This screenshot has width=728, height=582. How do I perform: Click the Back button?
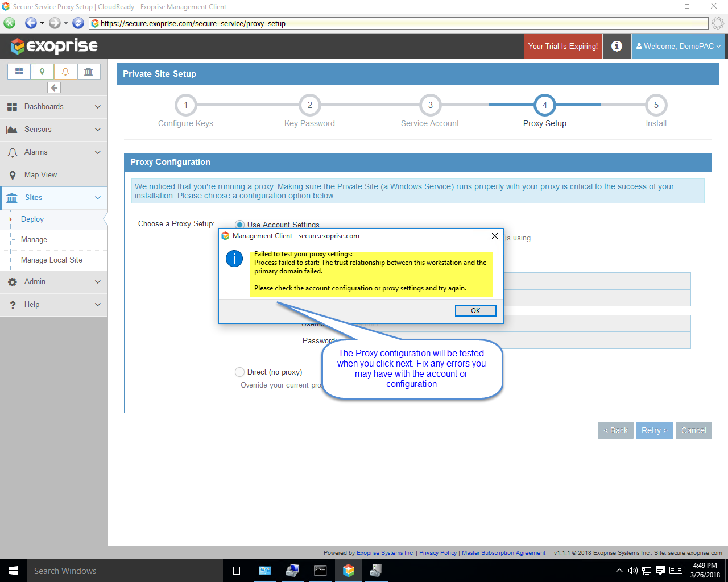[615, 430]
